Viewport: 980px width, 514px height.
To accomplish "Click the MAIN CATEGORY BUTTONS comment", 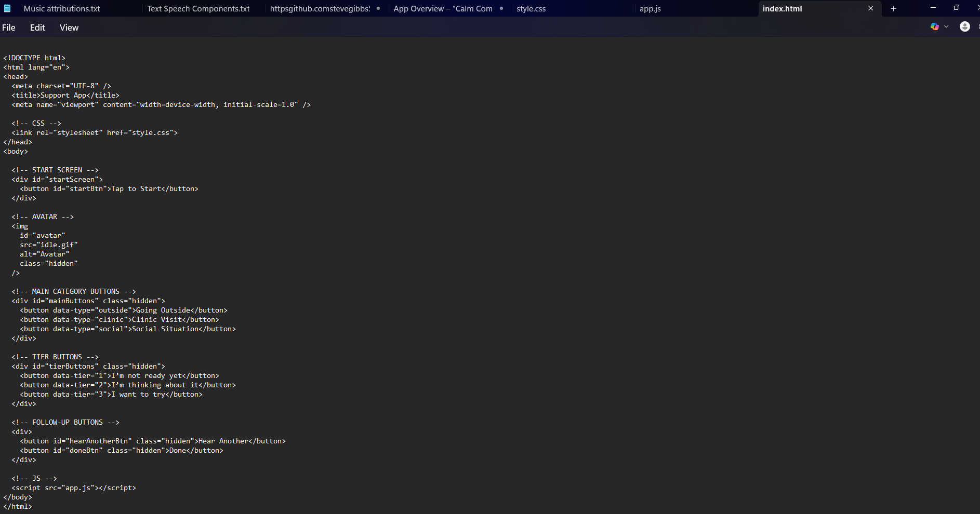I will (x=74, y=291).
